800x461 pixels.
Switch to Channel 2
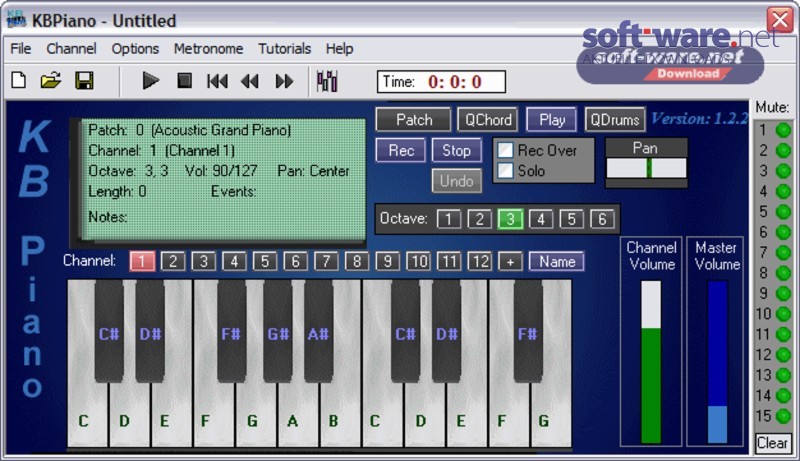pos(173,262)
